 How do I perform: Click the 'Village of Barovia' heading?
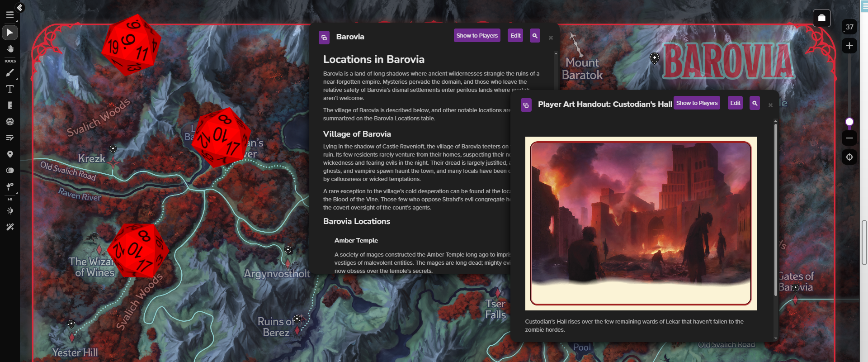[357, 134]
